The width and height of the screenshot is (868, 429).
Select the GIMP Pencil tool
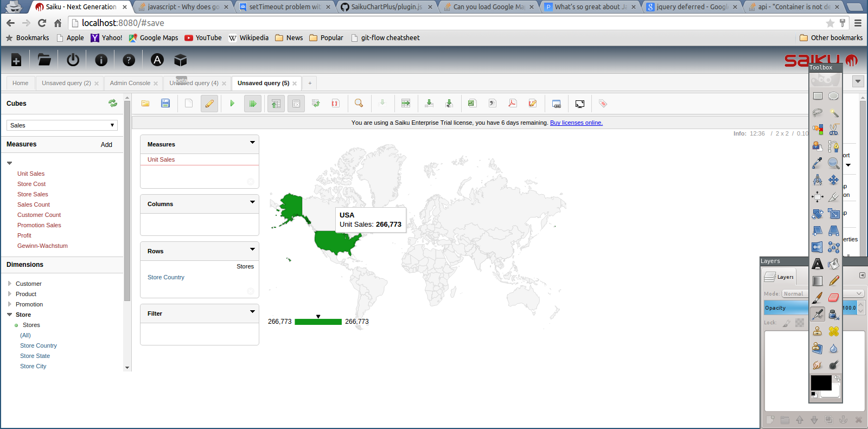834,281
